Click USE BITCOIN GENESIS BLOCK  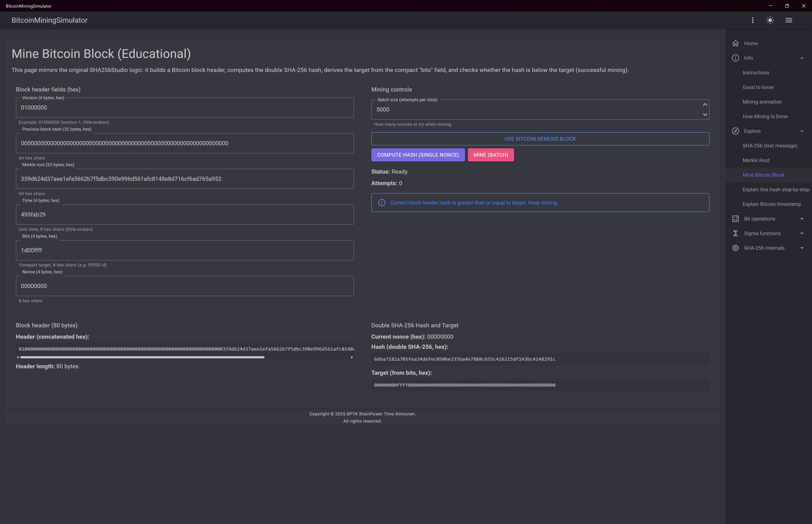click(x=540, y=138)
